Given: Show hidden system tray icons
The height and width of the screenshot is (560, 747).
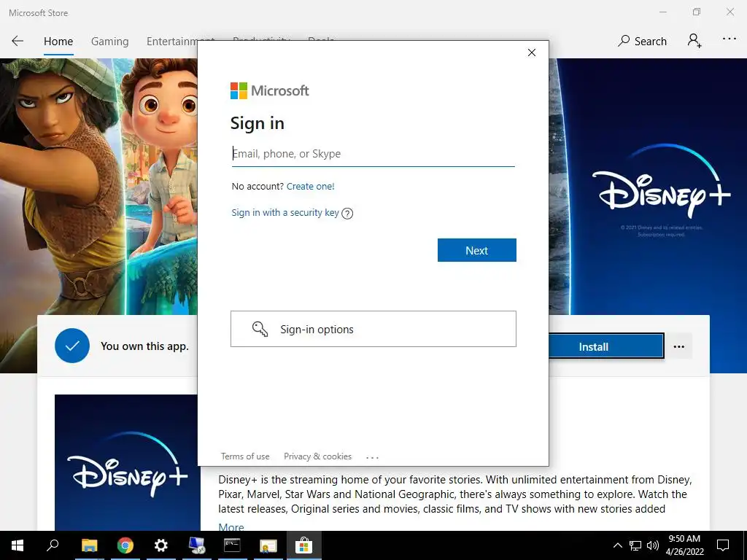Looking at the screenshot, I should pos(617,545).
